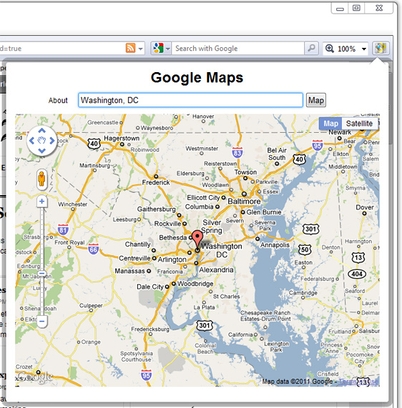Click the Hagerstown label on map
Screen dimensions: 402x408
coord(121,138)
